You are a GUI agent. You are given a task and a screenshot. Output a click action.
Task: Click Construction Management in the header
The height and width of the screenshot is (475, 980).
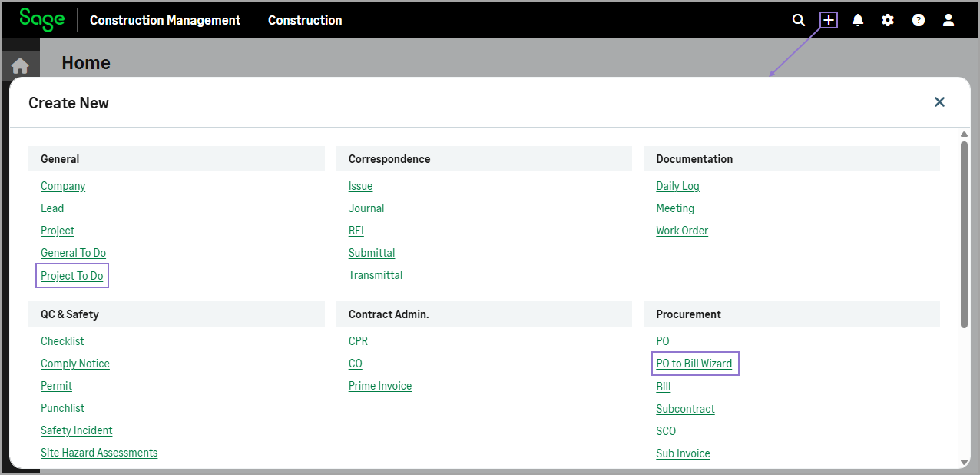point(165,20)
